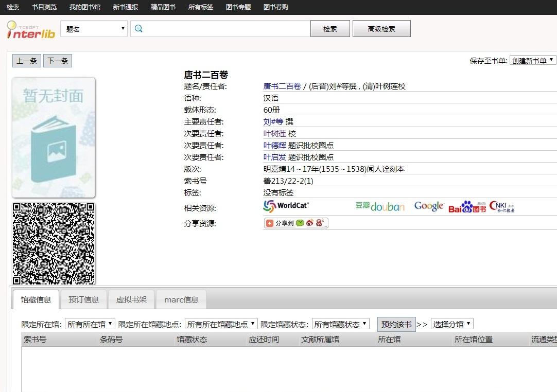Open the 题名 search field dropdown

pos(94,29)
